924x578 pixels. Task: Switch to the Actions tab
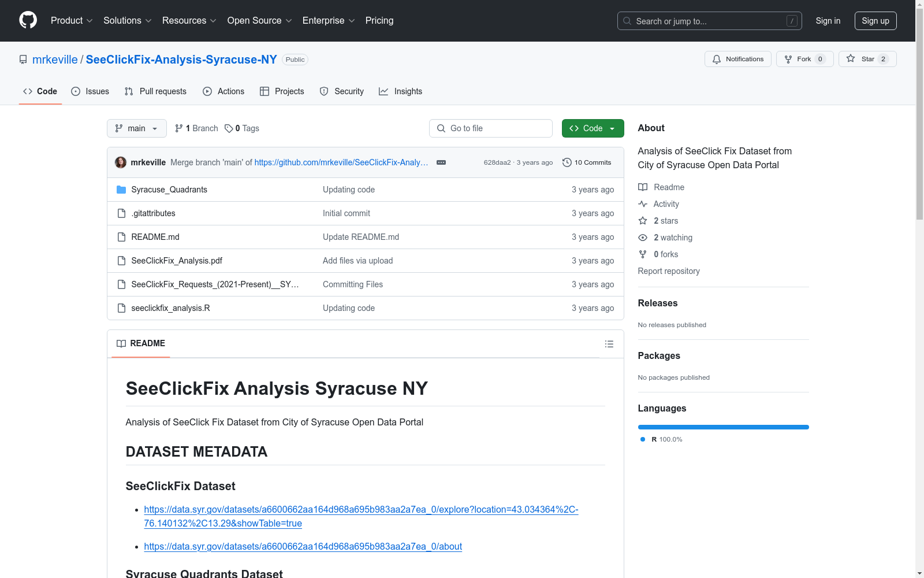pyautogui.click(x=223, y=91)
